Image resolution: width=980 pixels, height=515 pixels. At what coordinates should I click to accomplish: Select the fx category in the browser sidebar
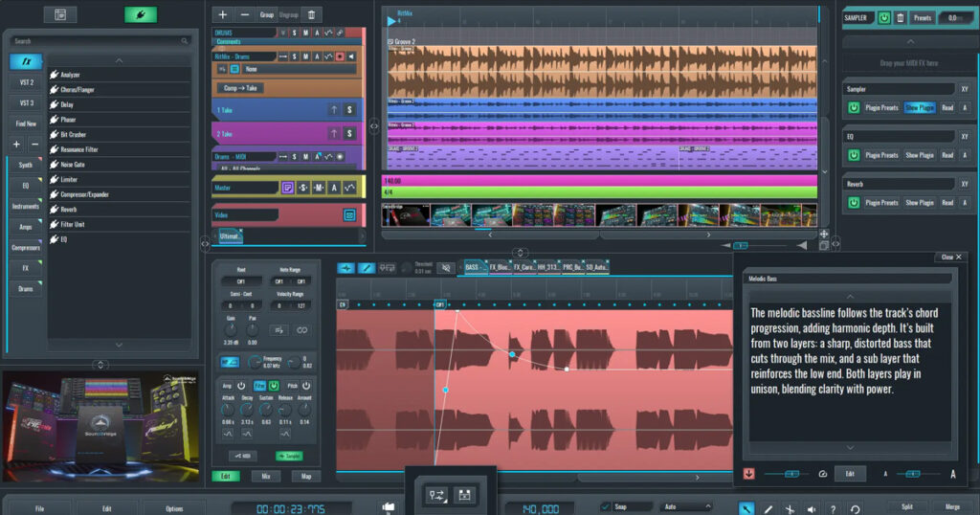26,61
